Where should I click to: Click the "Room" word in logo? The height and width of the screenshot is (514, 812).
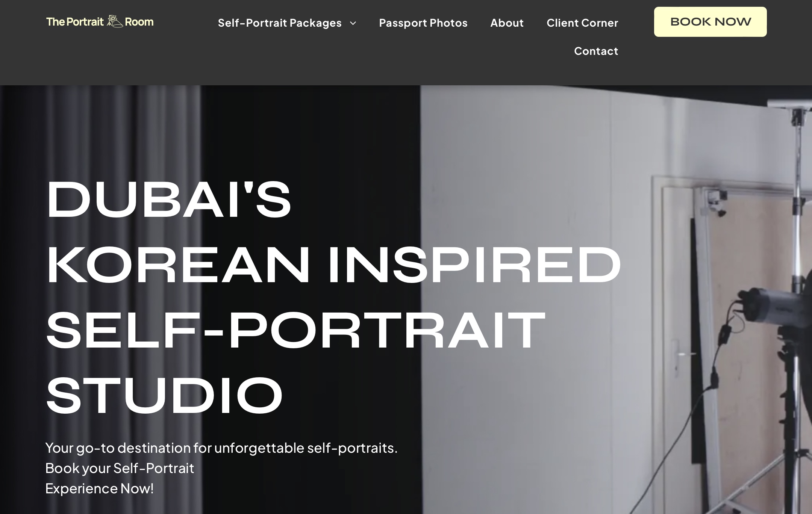(139, 22)
